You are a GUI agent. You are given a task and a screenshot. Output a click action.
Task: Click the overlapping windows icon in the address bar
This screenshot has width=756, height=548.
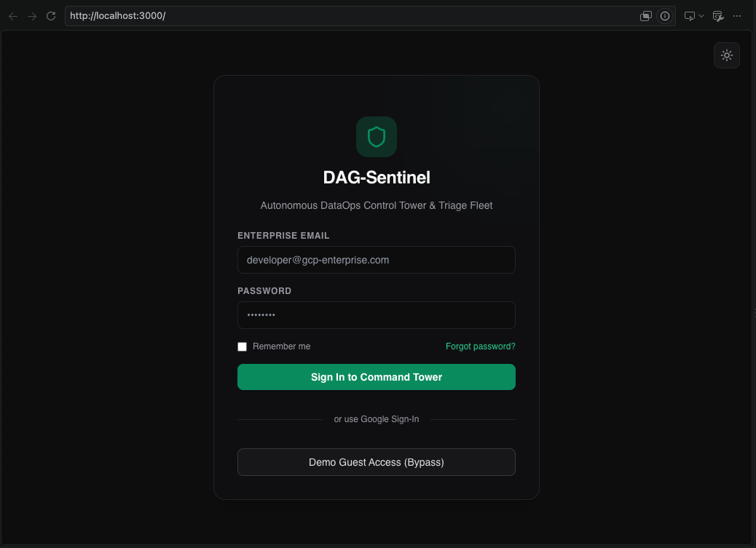[645, 16]
